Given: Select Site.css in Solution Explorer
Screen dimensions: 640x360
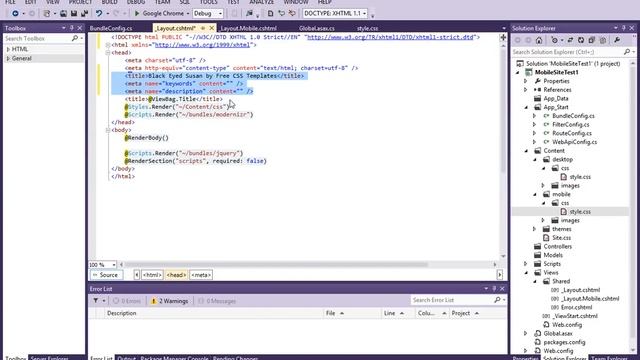Looking at the screenshot, I should (561, 238).
